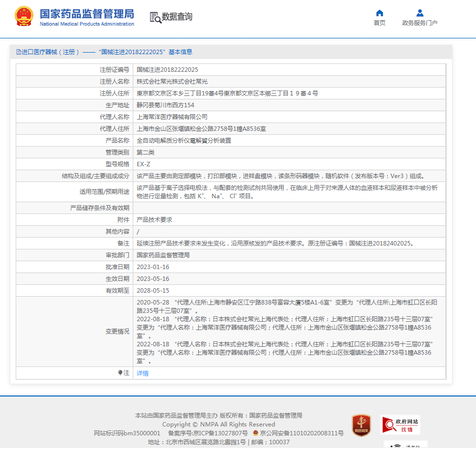Screen dimensions: 476x456
Task: Click the 注册证编号 row label
Action: pos(115,70)
